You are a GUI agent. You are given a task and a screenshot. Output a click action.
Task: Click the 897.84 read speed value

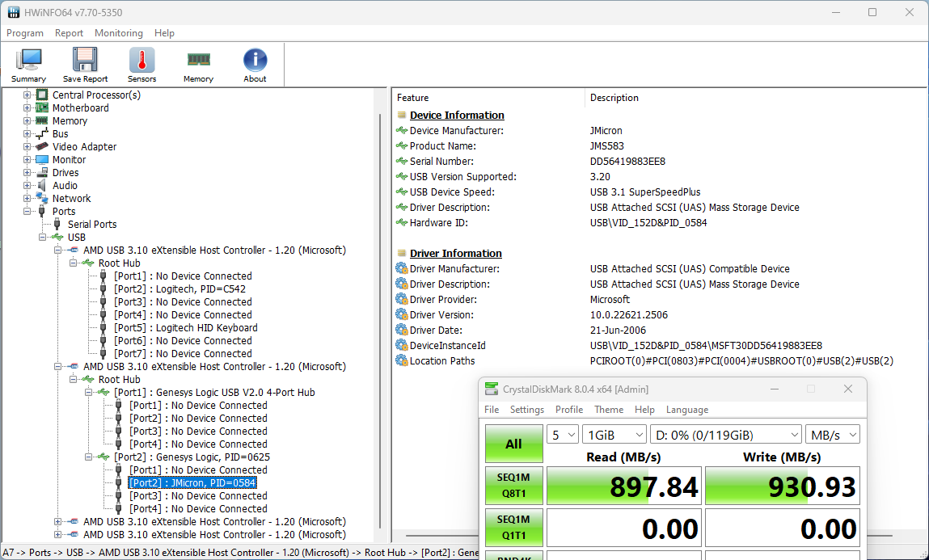click(653, 486)
